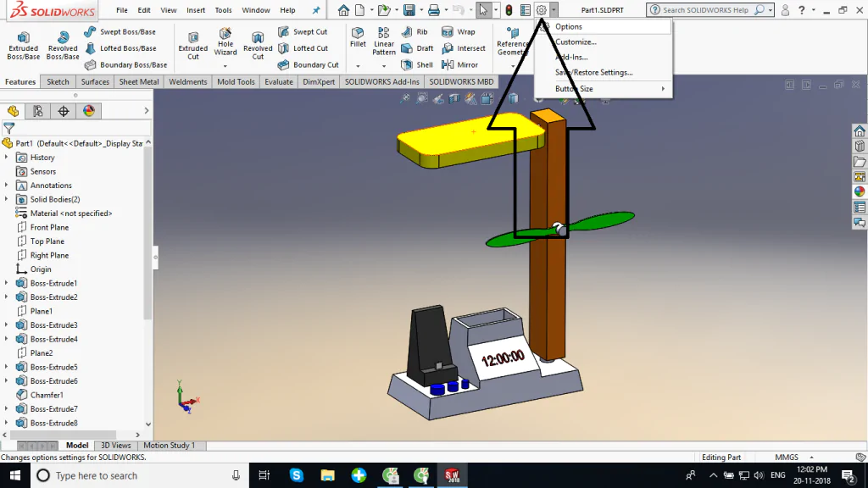Select the Swept Cut tool

pyautogui.click(x=303, y=32)
